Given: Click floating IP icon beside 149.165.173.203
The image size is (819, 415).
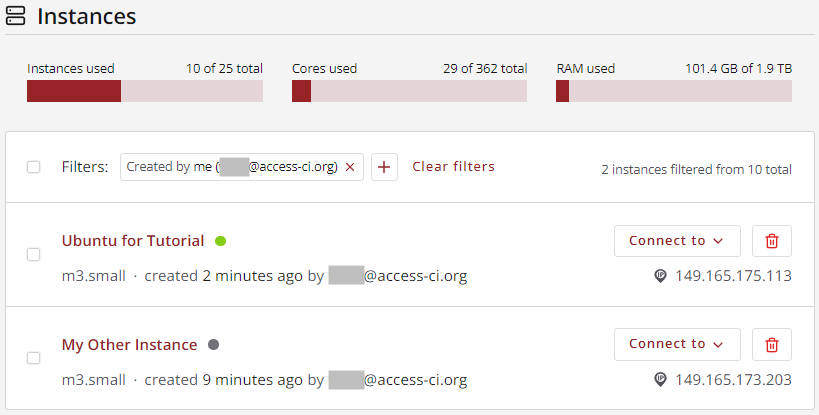Looking at the screenshot, I should point(660,379).
